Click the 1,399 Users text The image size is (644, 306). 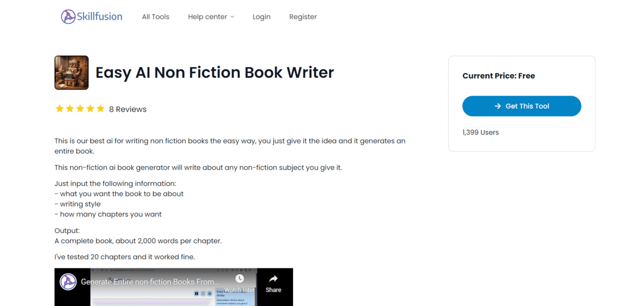coord(480,133)
